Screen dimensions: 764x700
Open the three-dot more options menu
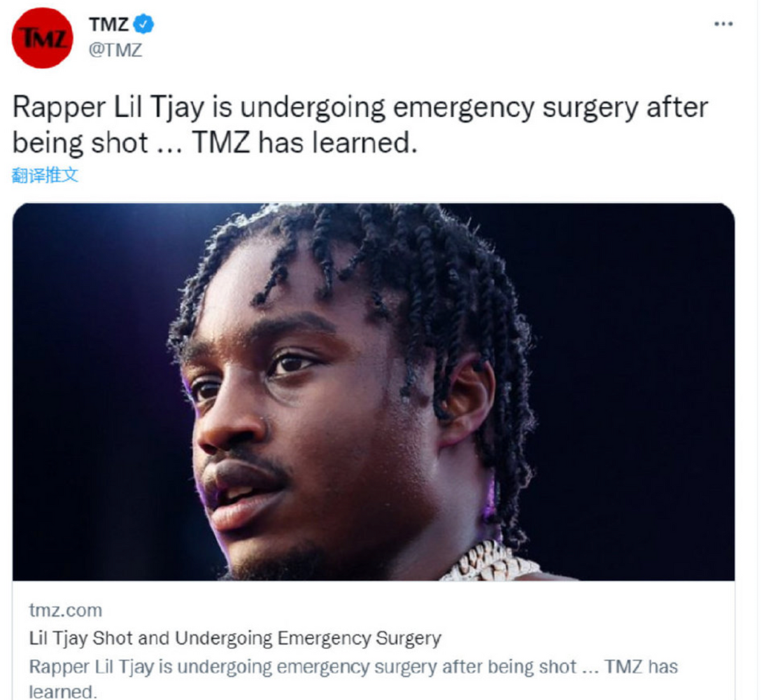(723, 24)
